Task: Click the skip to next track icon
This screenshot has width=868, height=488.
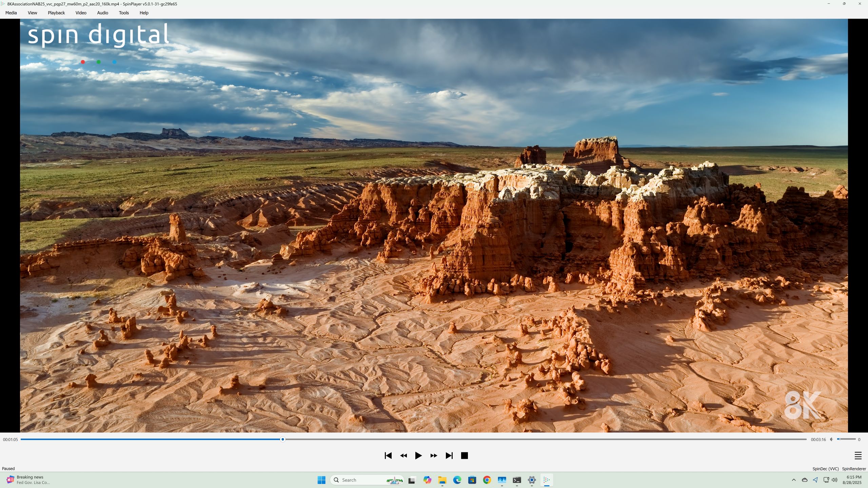Action: point(449,455)
